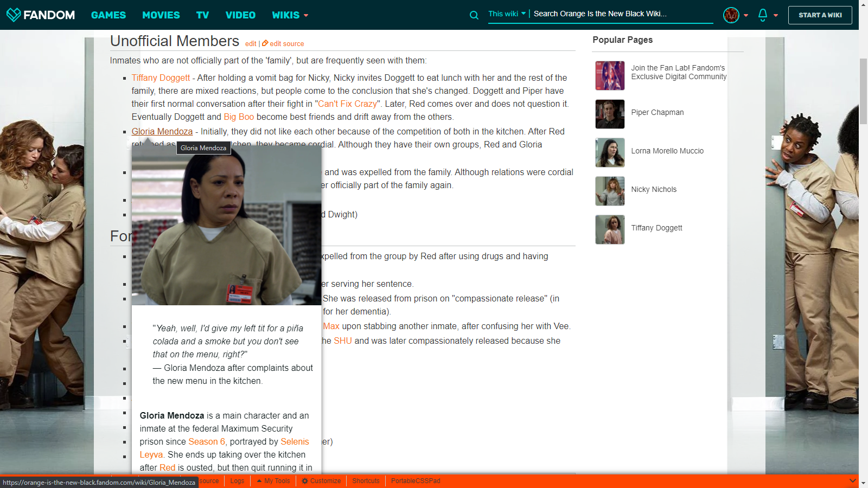Image resolution: width=868 pixels, height=488 pixels.
Task: Open the Gloria Mendoza link
Action: click(162, 132)
